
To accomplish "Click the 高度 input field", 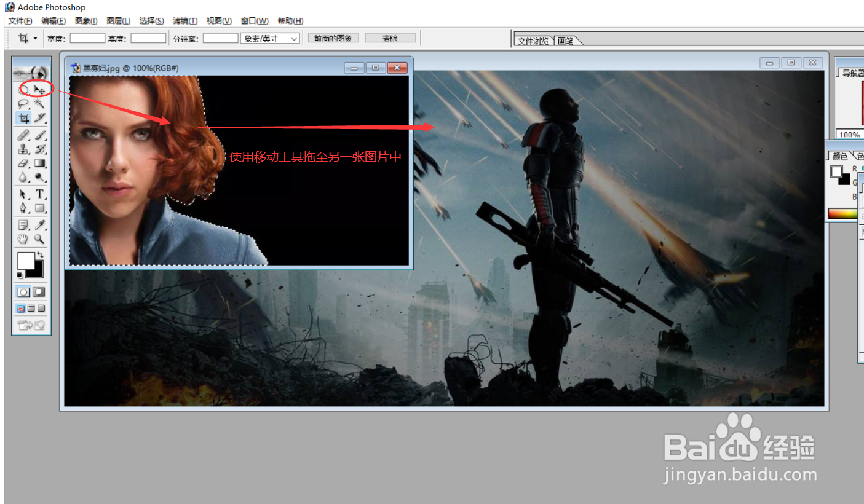I will (x=148, y=38).
